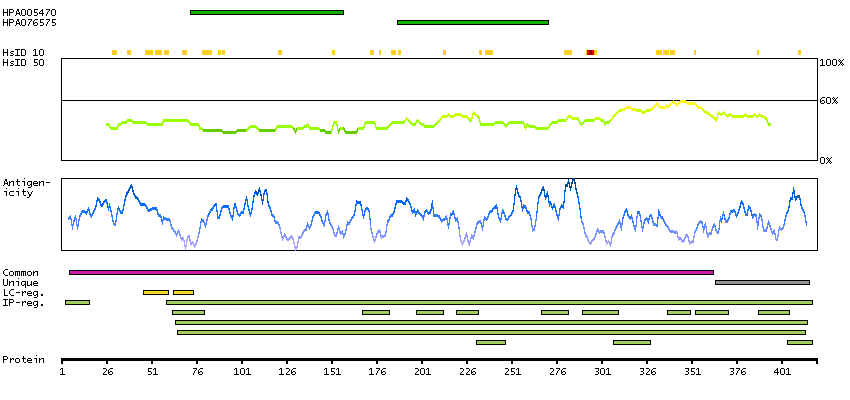
Task: Click position 26 on the Protein axis
Action: pos(107,371)
